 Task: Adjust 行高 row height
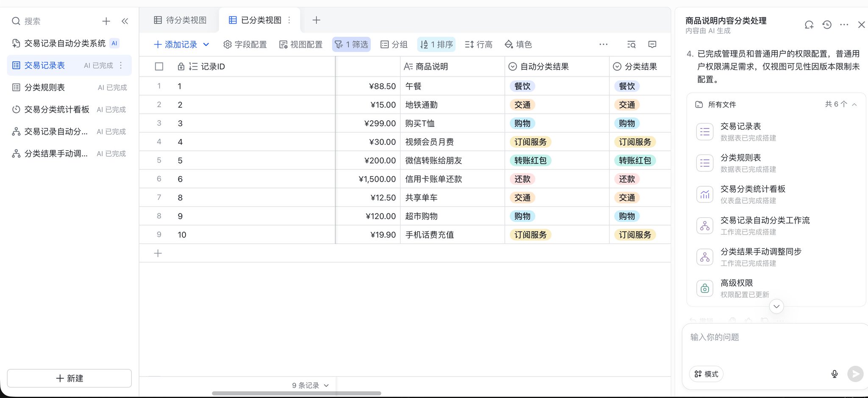point(479,44)
